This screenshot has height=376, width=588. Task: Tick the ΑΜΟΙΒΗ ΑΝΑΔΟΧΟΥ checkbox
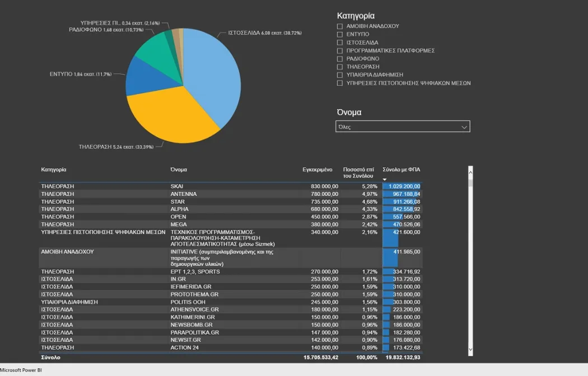click(x=340, y=26)
